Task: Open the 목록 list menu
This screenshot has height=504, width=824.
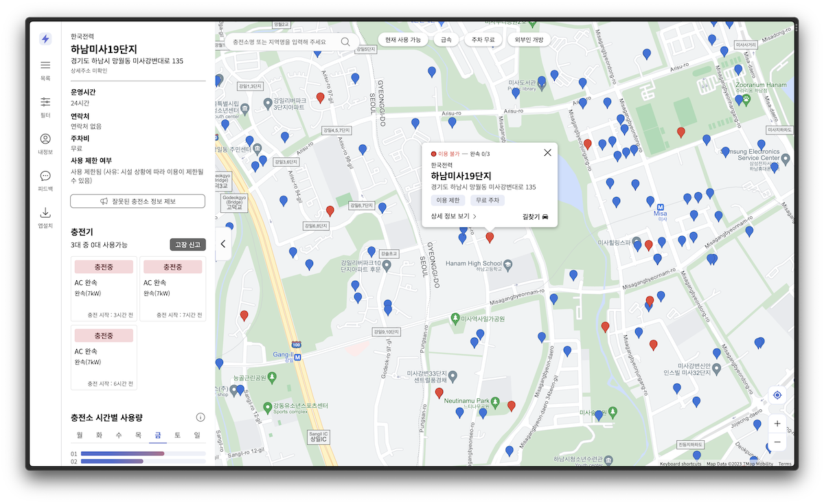Action: point(45,70)
